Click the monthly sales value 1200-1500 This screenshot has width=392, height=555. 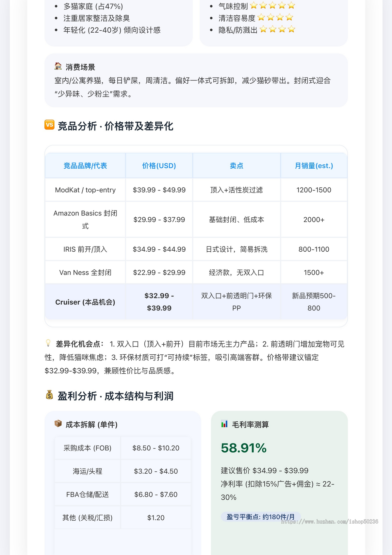point(314,190)
